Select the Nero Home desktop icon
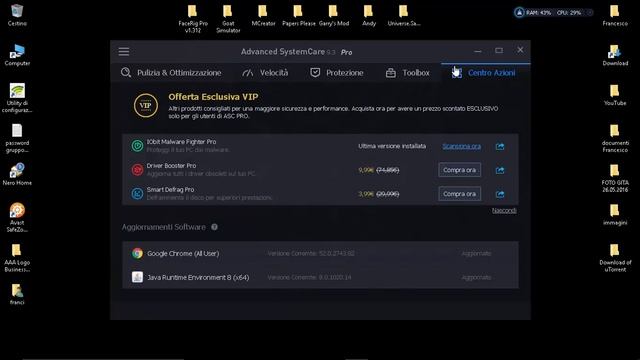 click(x=17, y=174)
